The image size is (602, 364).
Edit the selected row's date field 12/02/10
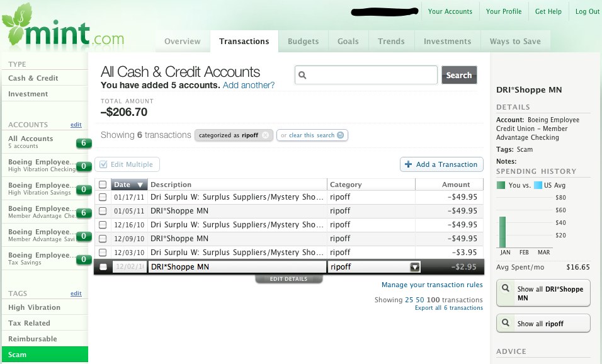pyautogui.click(x=129, y=267)
